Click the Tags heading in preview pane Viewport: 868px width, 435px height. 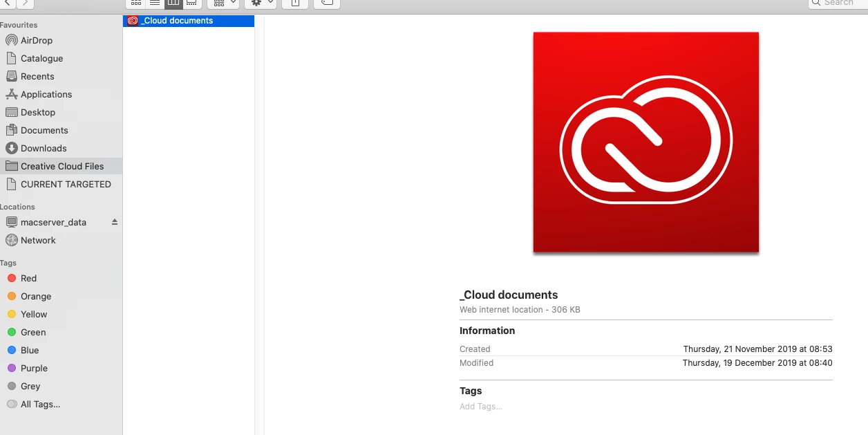click(471, 391)
